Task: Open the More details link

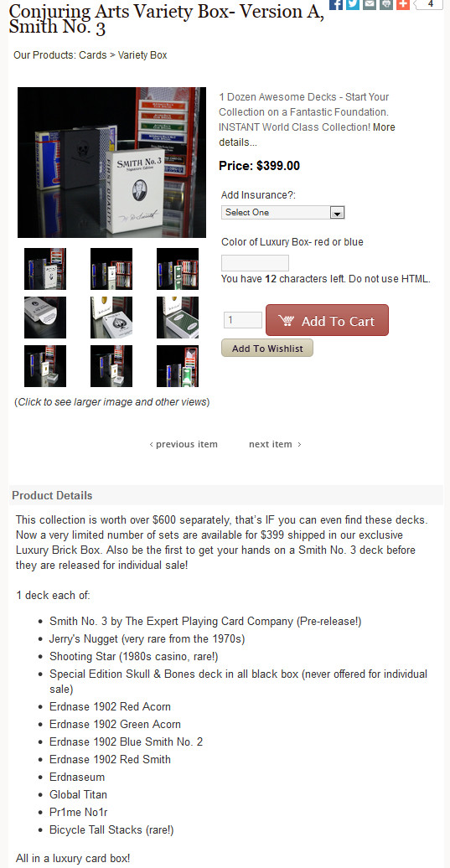Action: tap(308, 135)
